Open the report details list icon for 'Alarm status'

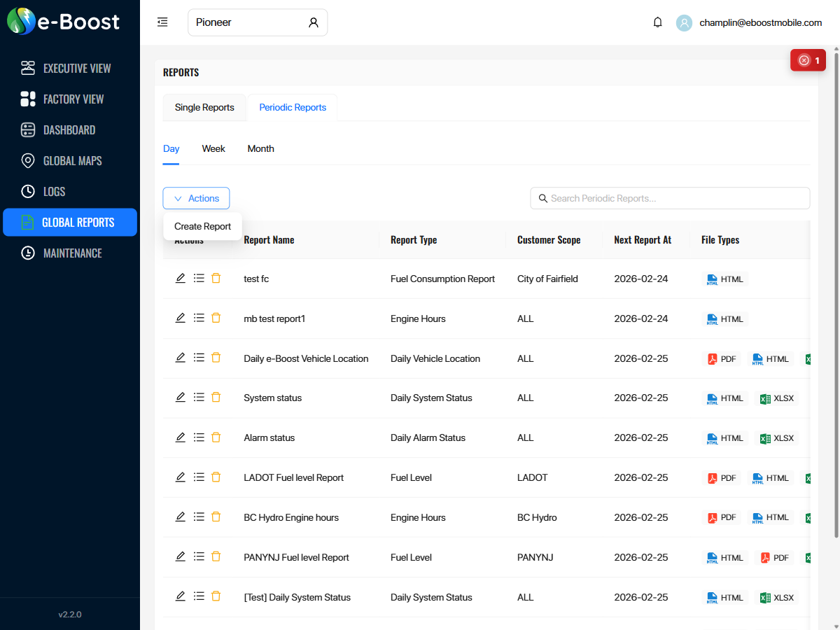pyautogui.click(x=198, y=437)
